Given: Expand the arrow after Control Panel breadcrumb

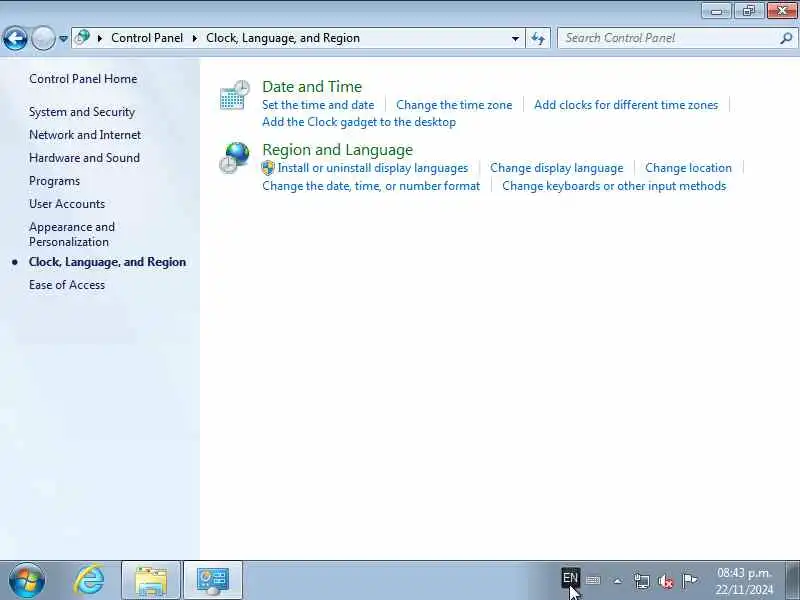Looking at the screenshot, I should point(195,38).
